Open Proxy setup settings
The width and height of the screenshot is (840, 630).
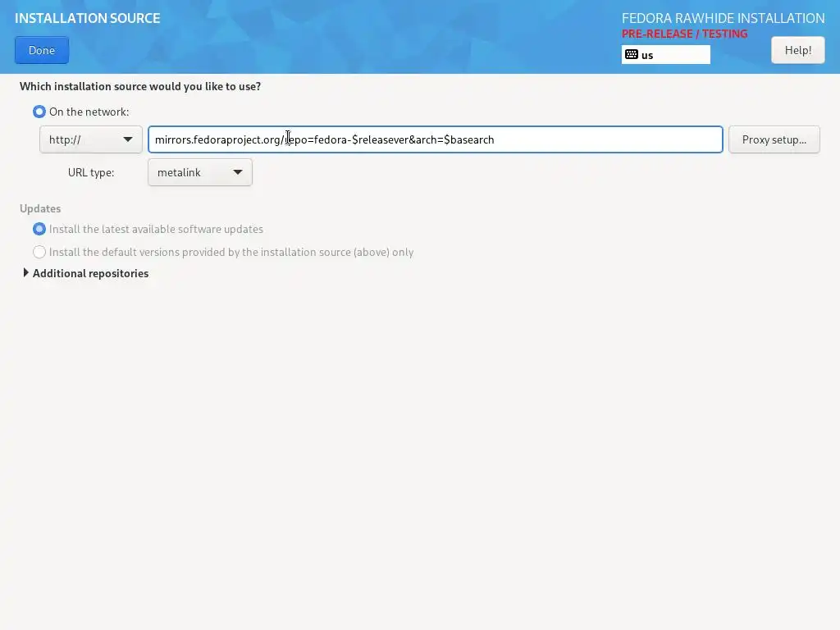pos(774,139)
